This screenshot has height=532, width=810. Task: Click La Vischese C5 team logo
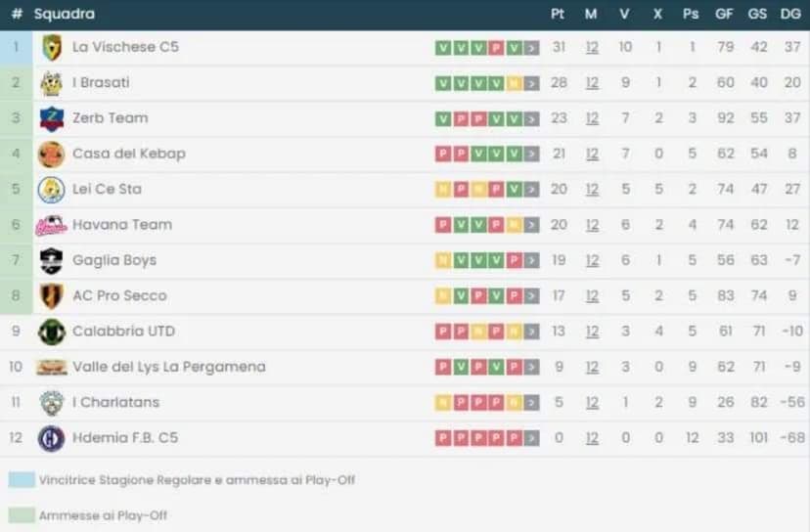(51, 47)
